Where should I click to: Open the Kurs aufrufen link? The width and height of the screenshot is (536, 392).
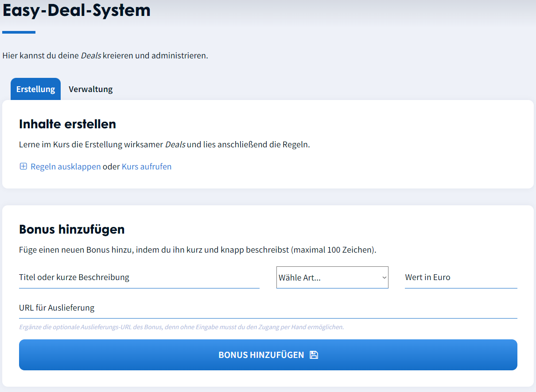[147, 166]
